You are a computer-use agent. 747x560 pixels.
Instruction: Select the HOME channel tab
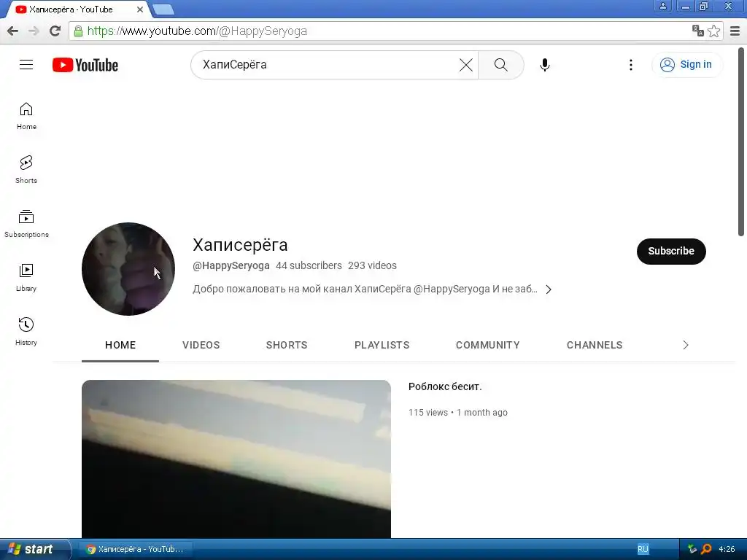tap(120, 345)
